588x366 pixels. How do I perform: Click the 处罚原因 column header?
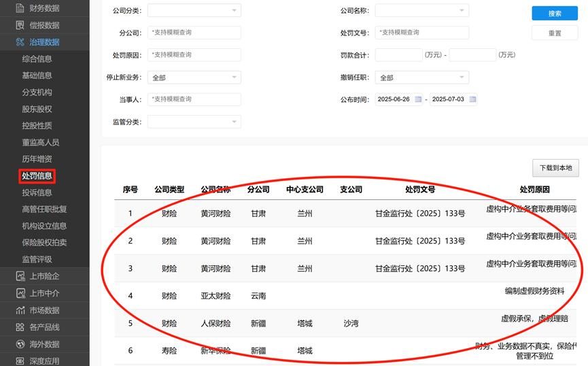(x=534, y=190)
